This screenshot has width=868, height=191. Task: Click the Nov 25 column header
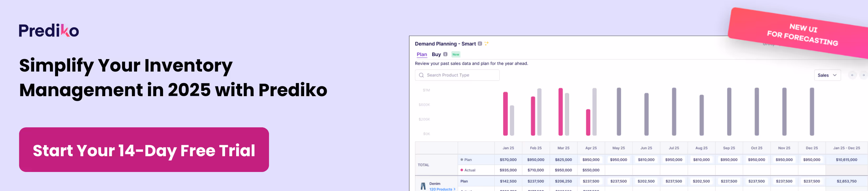784,148
